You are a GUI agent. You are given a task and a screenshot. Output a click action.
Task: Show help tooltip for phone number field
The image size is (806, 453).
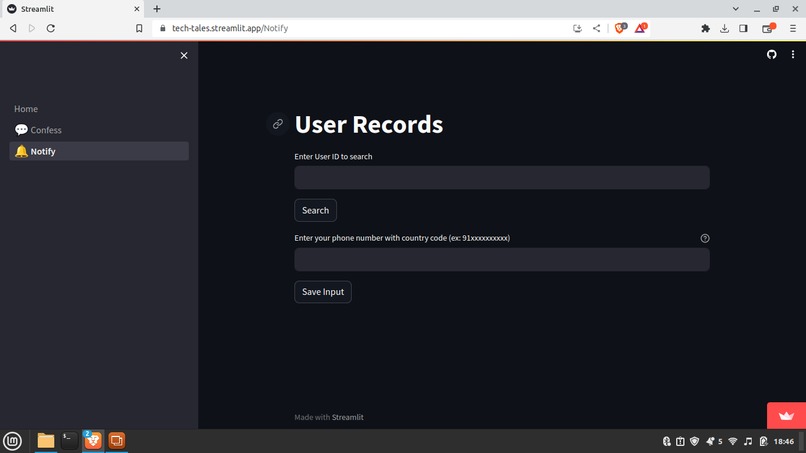[705, 238]
